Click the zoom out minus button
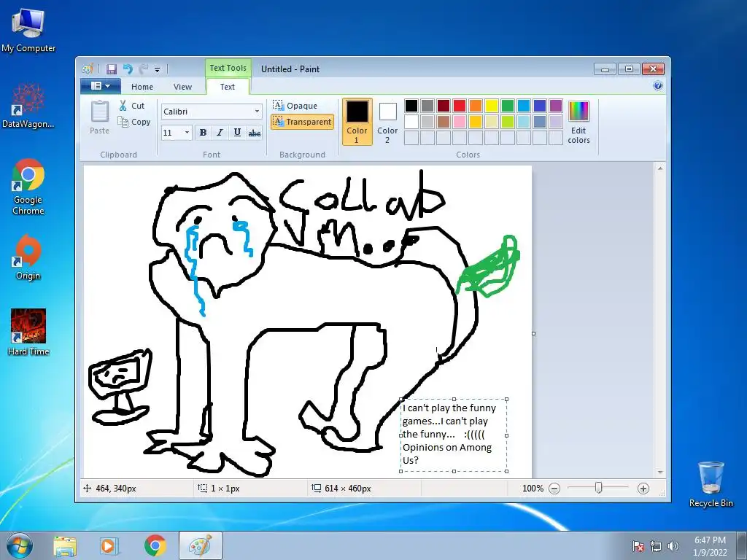This screenshot has height=560, width=747. [554, 488]
